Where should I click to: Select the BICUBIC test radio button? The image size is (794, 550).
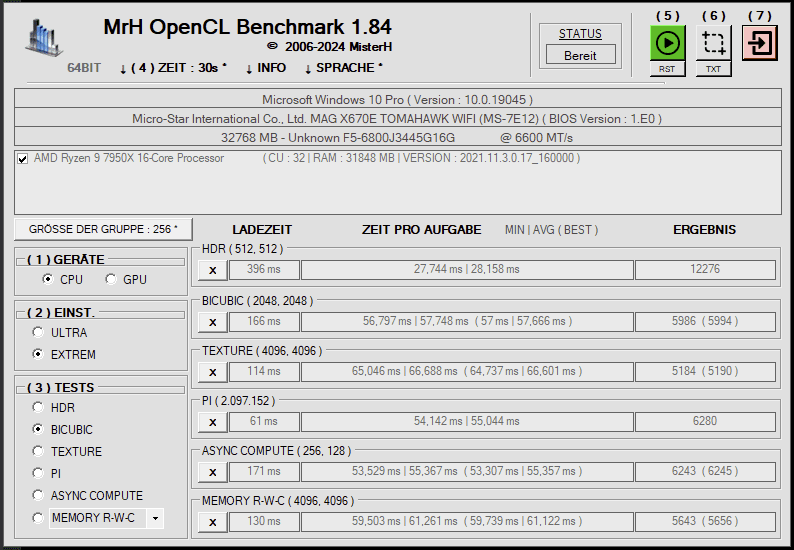click(38, 429)
